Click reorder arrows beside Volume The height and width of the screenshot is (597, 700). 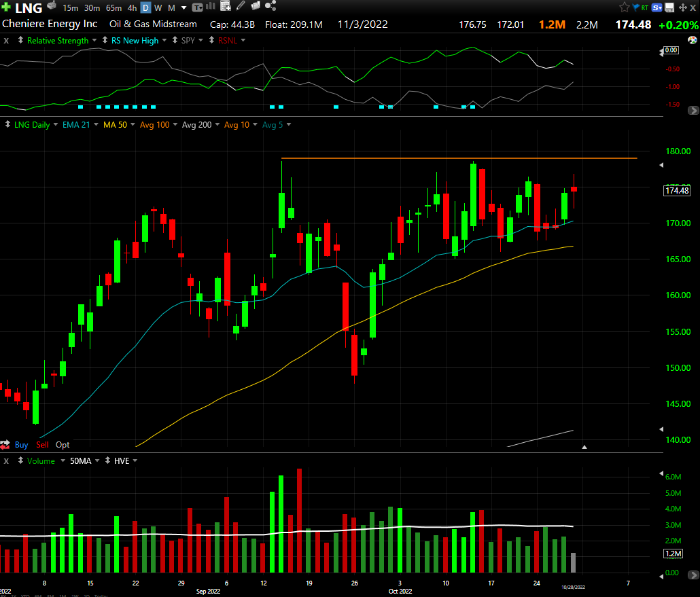pyautogui.click(x=20, y=460)
